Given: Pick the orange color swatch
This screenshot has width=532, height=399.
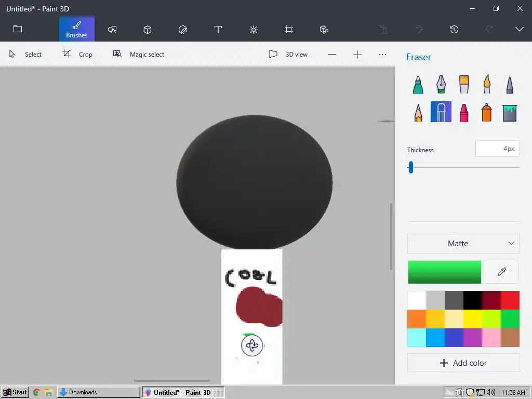Looking at the screenshot, I should tap(417, 319).
